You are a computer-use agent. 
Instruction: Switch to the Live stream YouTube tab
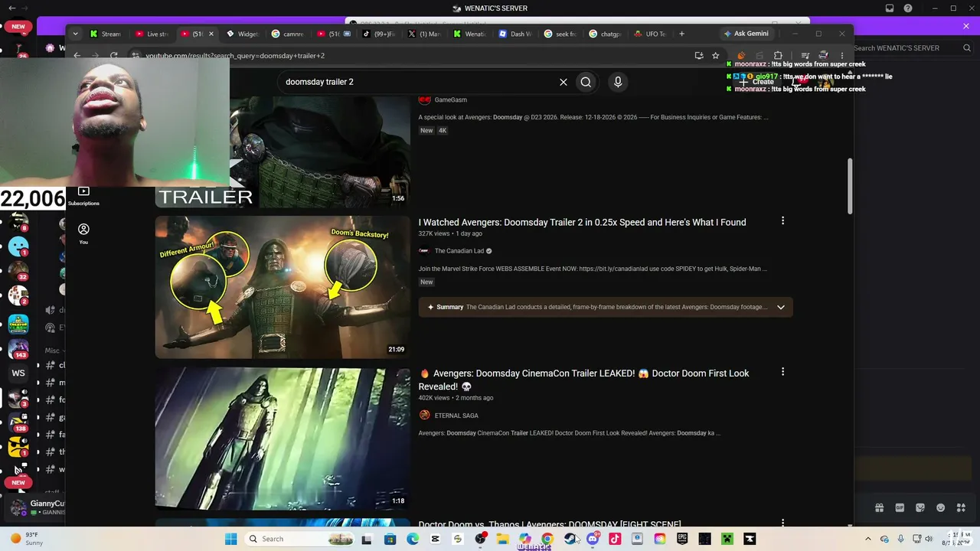tap(152, 34)
